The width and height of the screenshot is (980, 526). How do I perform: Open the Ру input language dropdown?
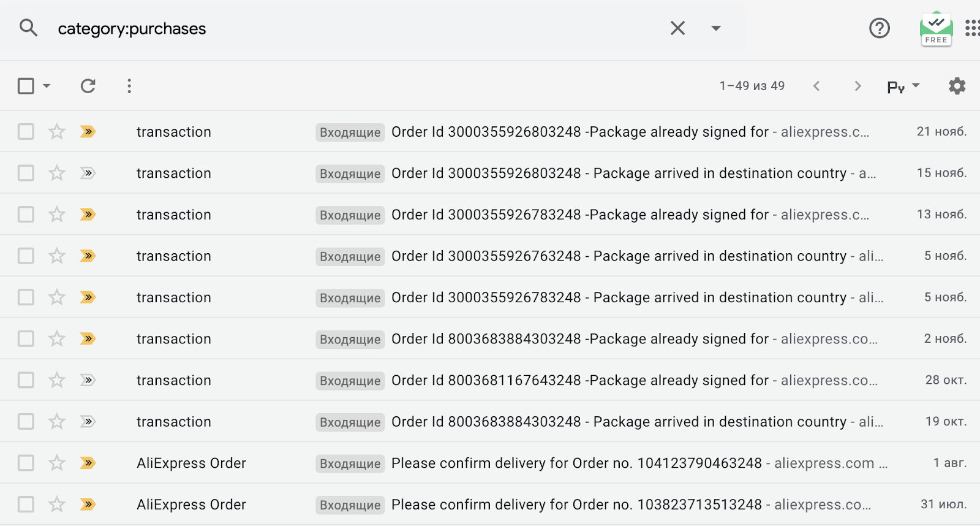click(903, 86)
